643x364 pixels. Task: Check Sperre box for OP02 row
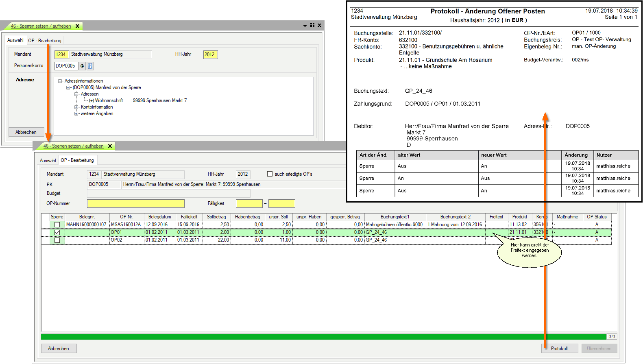point(57,240)
